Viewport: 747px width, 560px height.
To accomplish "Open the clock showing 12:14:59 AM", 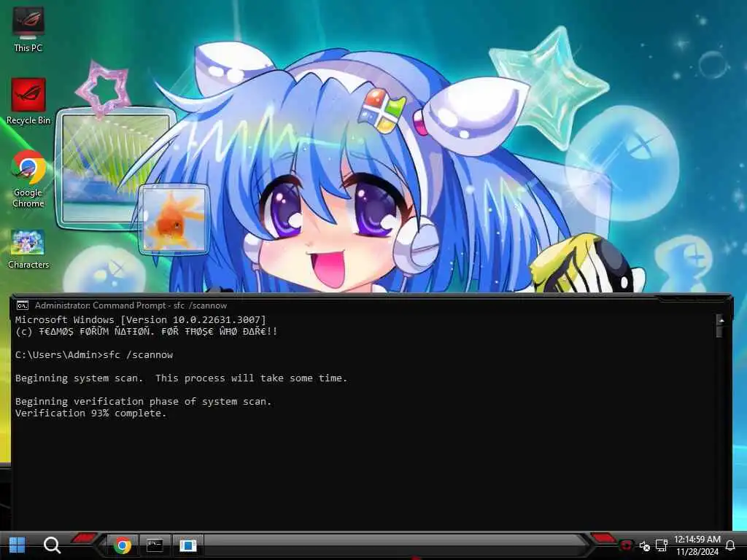I will pos(697,540).
